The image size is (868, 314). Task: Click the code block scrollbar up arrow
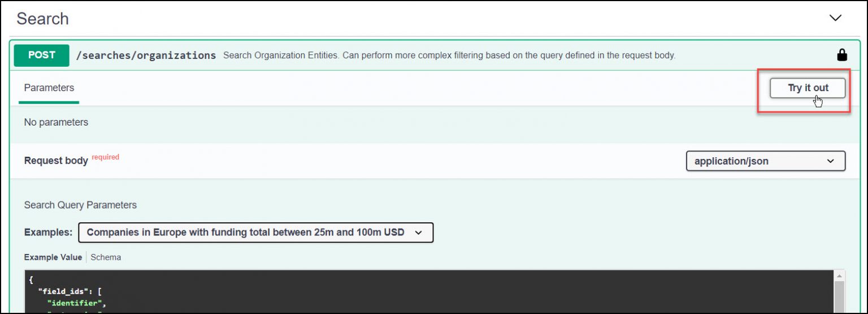coord(839,276)
